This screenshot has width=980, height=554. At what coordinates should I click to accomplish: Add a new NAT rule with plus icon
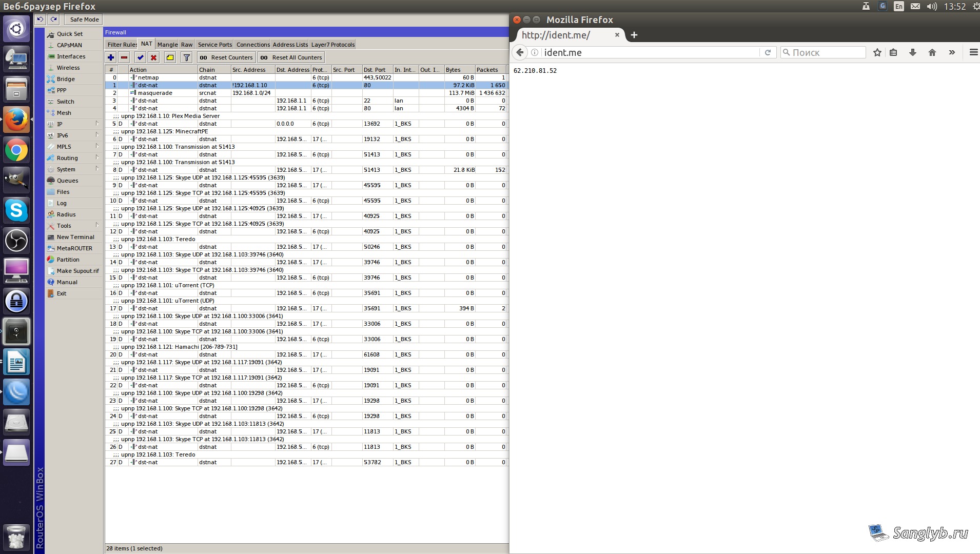111,57
